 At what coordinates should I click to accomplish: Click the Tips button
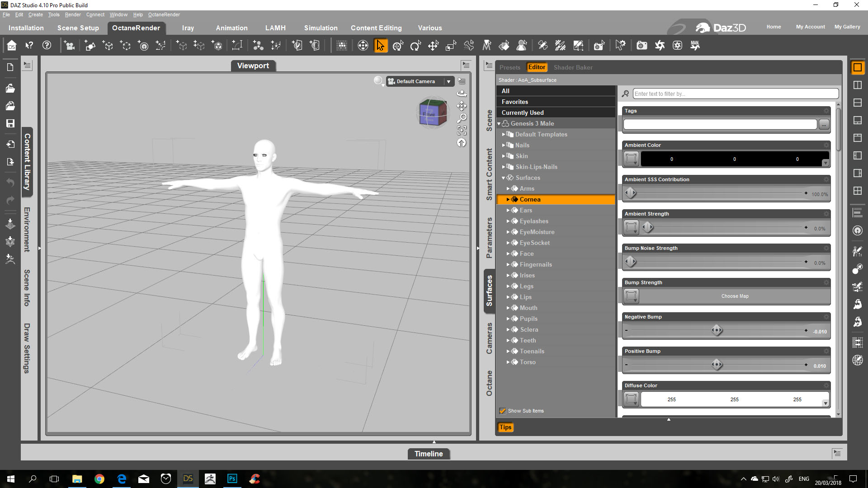[505, 427]
